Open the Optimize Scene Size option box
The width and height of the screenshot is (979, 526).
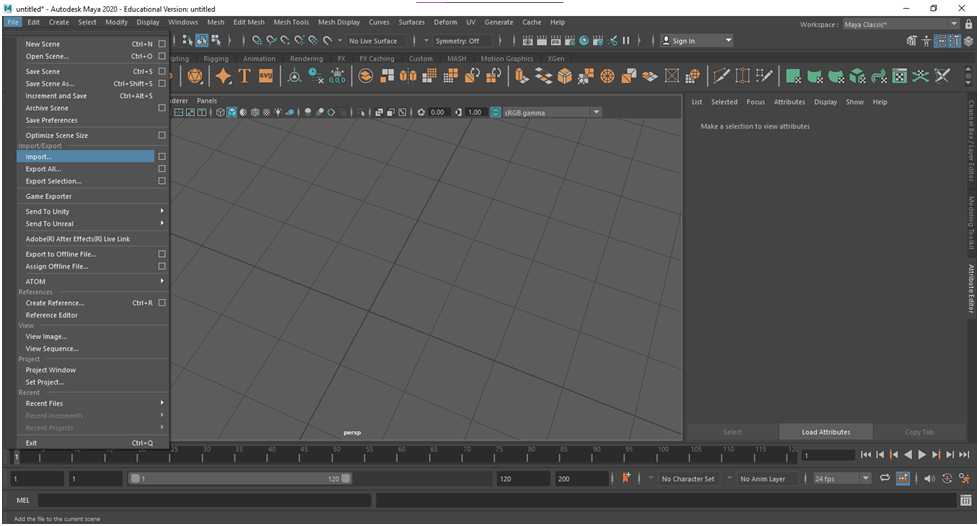point(162,135)
